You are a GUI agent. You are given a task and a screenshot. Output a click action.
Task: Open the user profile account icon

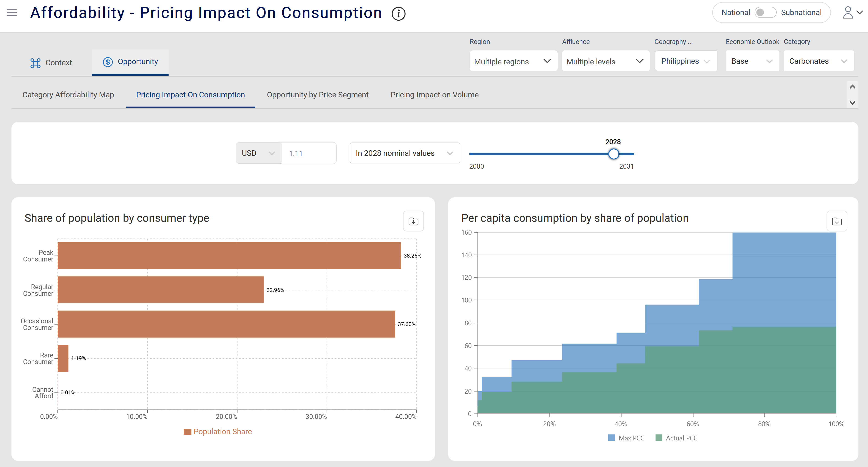coord(848,13)
